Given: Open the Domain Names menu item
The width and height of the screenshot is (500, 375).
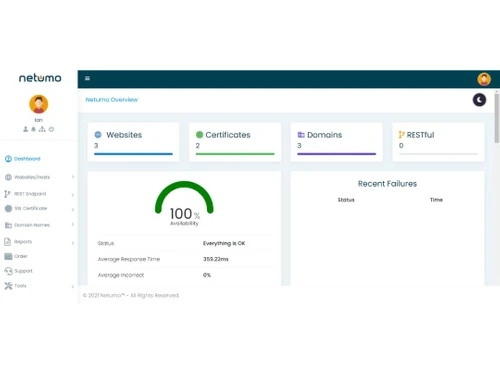Looking at the screenshot, I should (32, 225).
